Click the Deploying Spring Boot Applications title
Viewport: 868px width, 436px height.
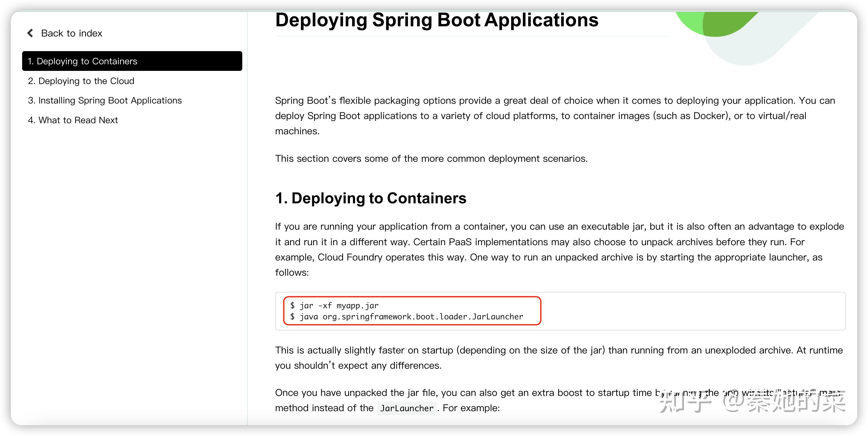[x=437, y=20]
